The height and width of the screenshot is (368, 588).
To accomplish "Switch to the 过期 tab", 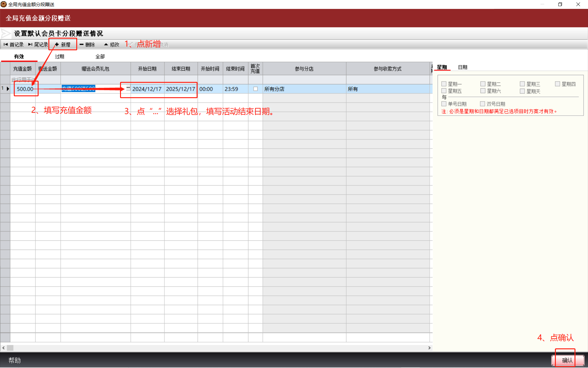I will click(59, 56).
